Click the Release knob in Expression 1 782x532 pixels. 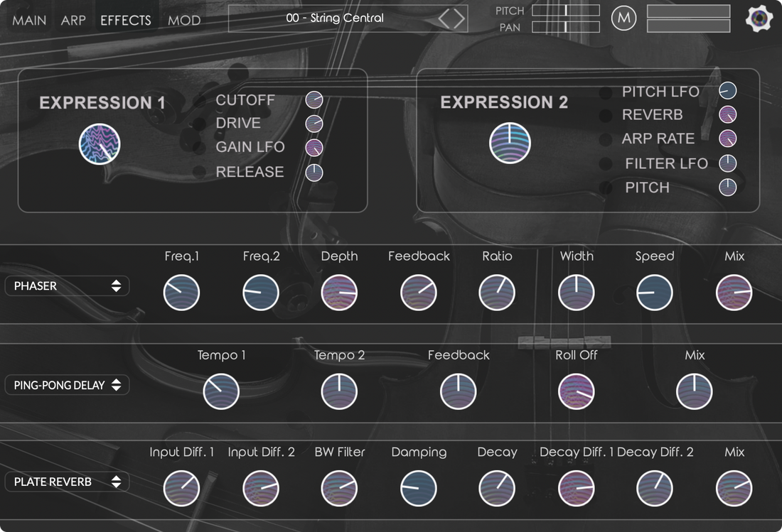click(x=314, y=172)
